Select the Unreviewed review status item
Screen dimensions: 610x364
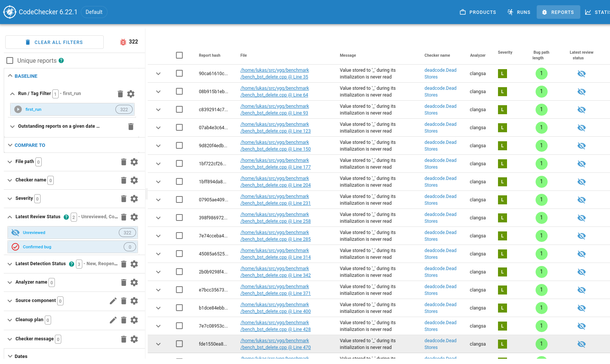coord(73,233)
